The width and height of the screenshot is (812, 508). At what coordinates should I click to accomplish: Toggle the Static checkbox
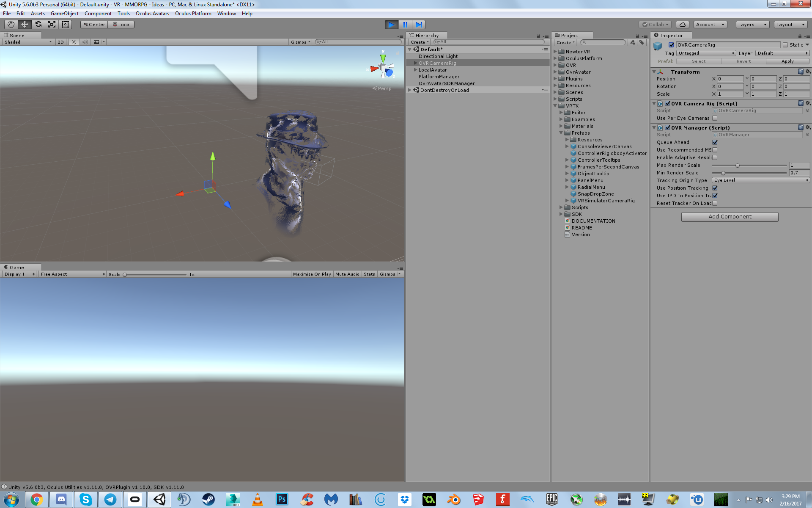785,45
